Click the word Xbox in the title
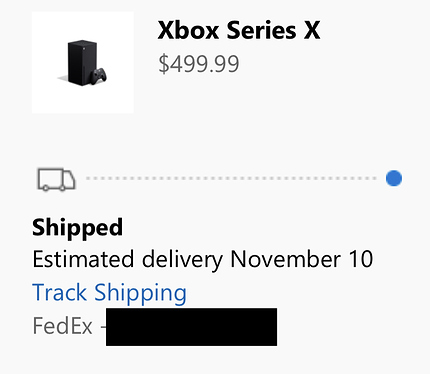 pyautogui.click(x=188, y=30)
